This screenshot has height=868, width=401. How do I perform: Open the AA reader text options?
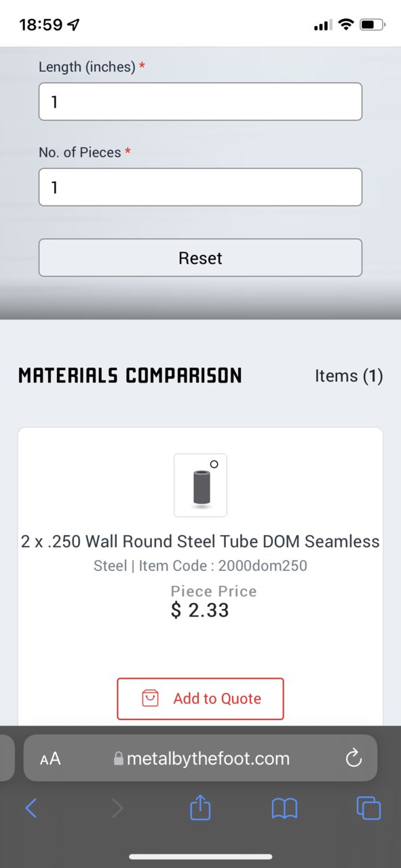coord(50,759)
